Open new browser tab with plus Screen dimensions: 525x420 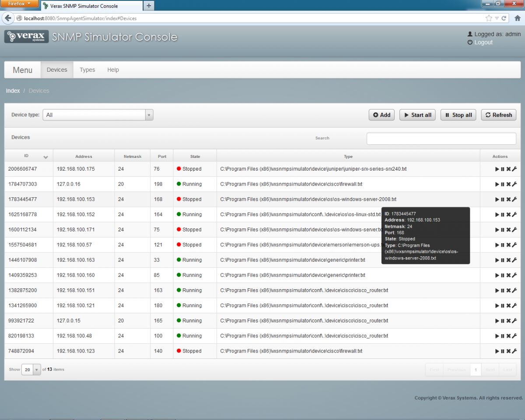point(149,6)
